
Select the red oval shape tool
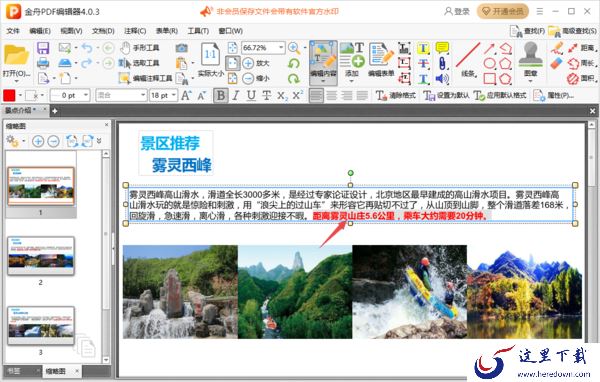tap(489, 63)
